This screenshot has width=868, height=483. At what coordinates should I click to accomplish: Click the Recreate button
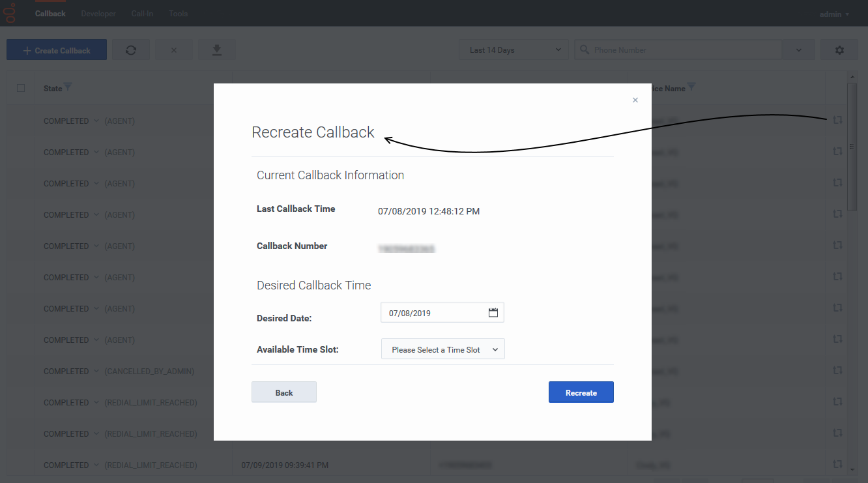tap(581, 392)
